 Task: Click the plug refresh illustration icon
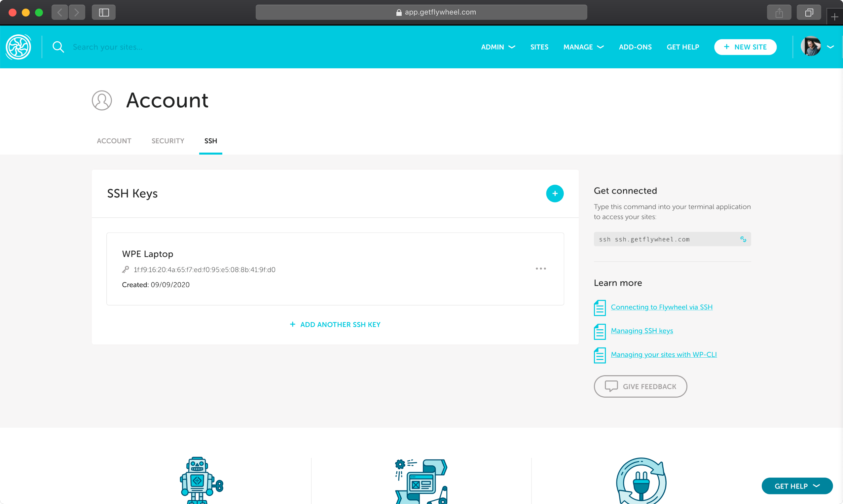(641, 481)
